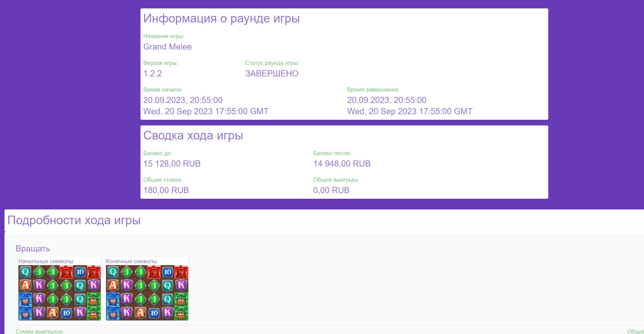Click the balance after value 14 948,00 RUB
Image resolution: width=644 pixels, height=334 pixels.
click(x=342, y=164)
